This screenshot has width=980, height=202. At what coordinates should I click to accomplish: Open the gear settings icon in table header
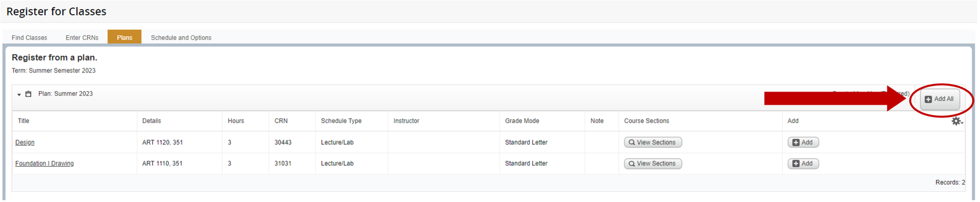pyautogui.click(x=956, y=121)
